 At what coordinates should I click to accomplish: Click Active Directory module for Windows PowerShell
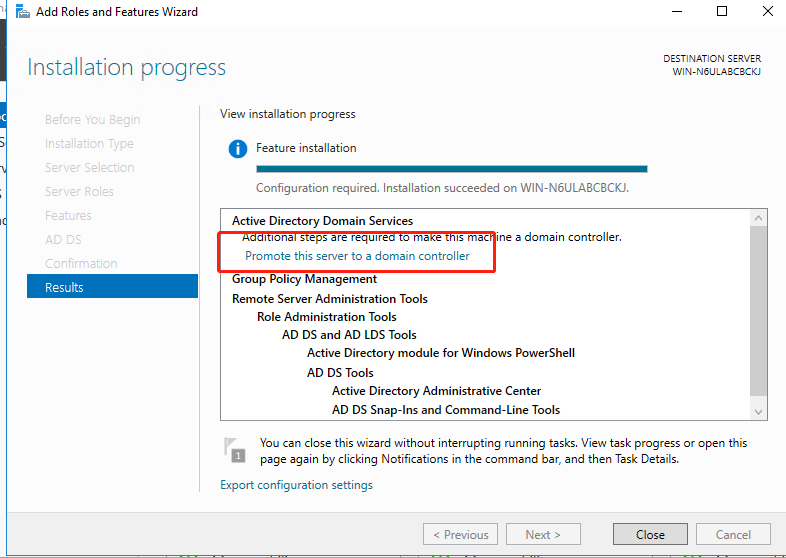(x=441, y=353)
